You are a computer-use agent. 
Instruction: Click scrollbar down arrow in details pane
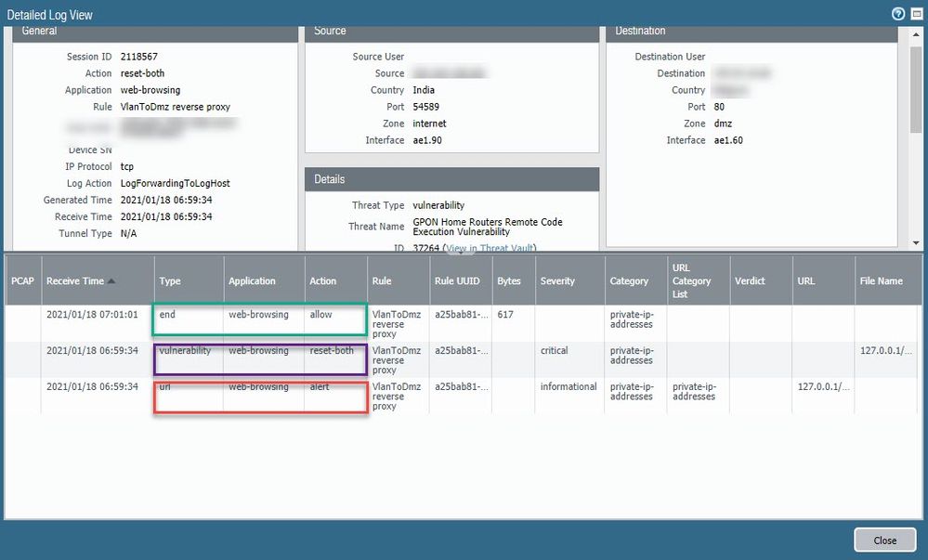917,242
